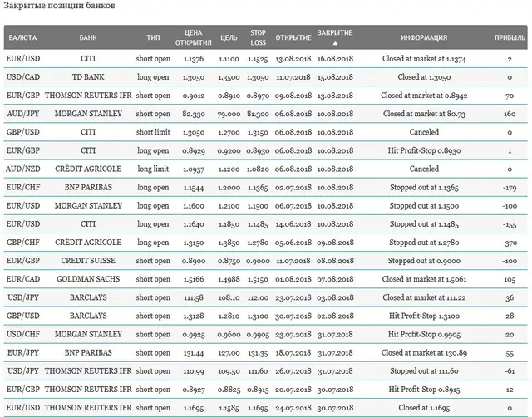The width and height of the screenshot is (532, 417).
Task: Click target price 1.4988
Action: tap(229, 279)
